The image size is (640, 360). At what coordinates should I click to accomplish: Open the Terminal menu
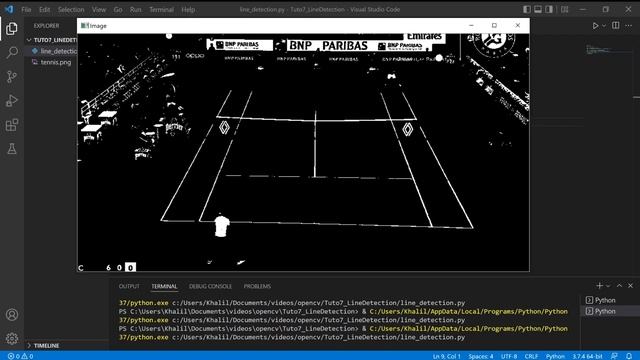[x=161, y=9]
